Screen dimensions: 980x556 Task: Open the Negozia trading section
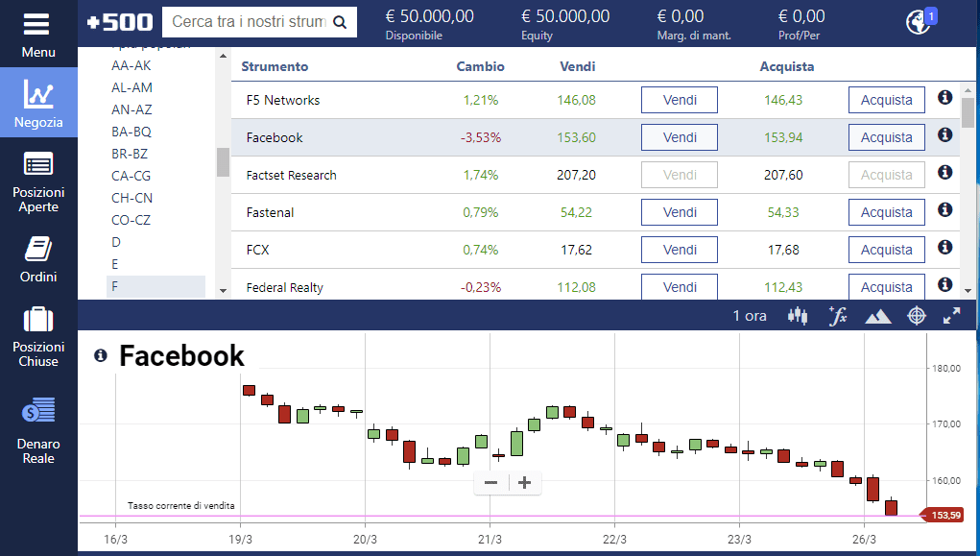coord(38,103)
